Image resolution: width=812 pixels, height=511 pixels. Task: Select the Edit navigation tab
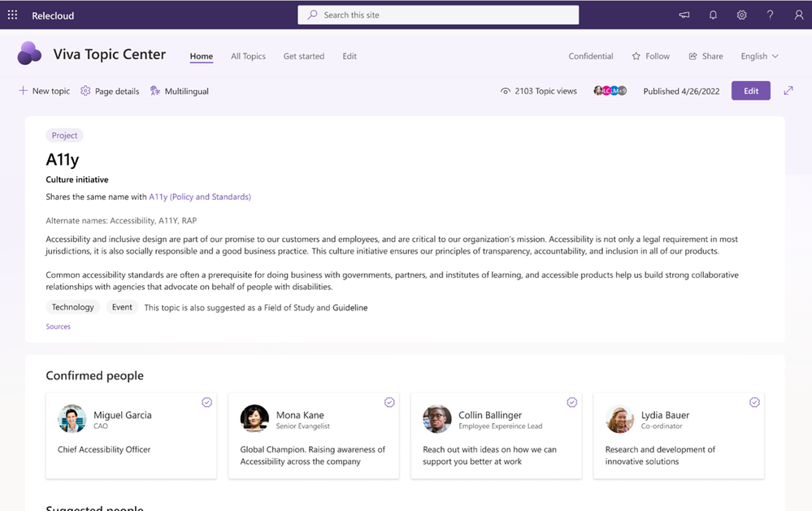tap(349, 56)
